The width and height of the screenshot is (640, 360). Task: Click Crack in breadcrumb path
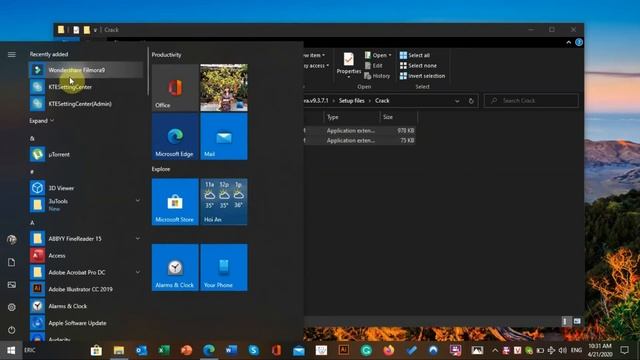[382, 100]
